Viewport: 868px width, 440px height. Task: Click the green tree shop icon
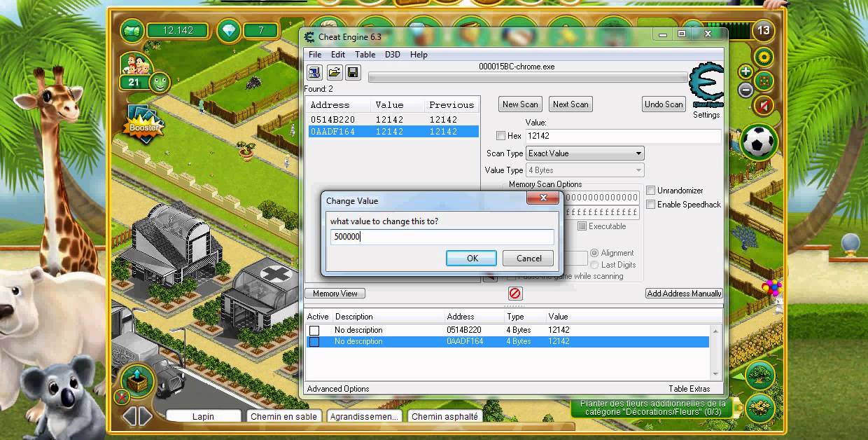click(x=760, y=376)
